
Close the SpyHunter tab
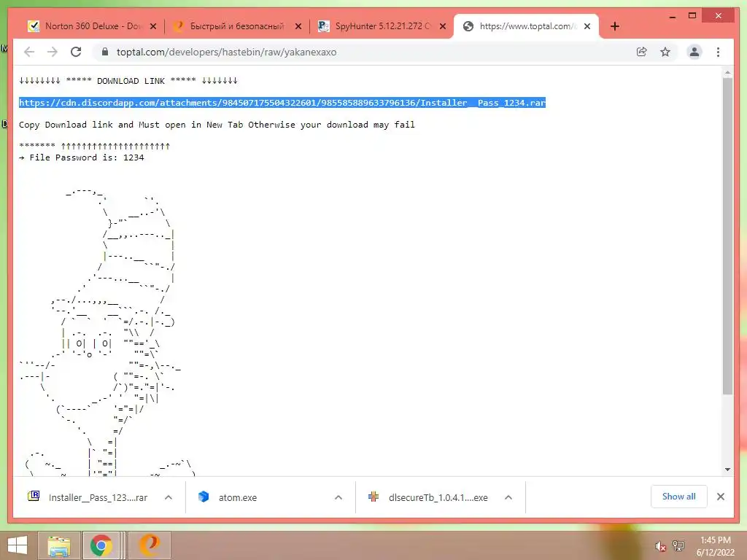pyautogui.click(x=443, y=26)
